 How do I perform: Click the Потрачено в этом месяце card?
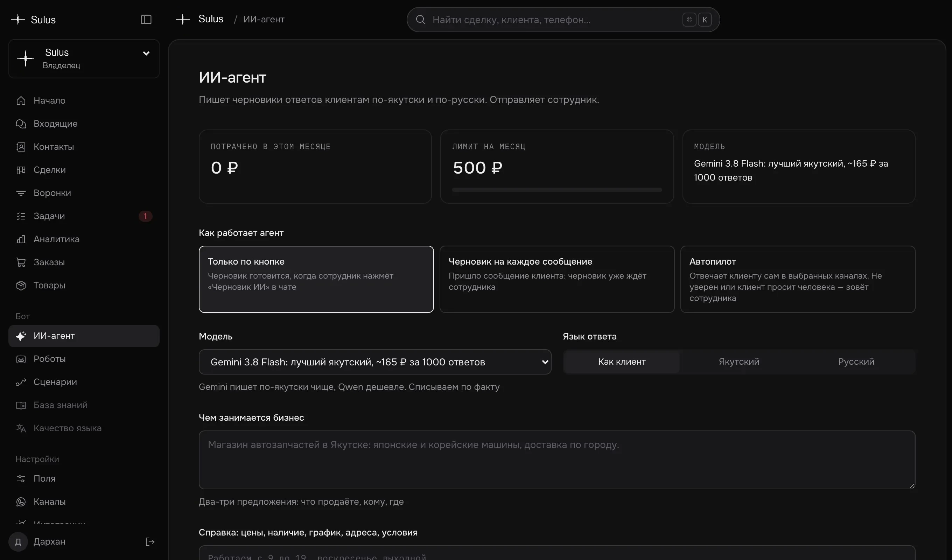315,167
